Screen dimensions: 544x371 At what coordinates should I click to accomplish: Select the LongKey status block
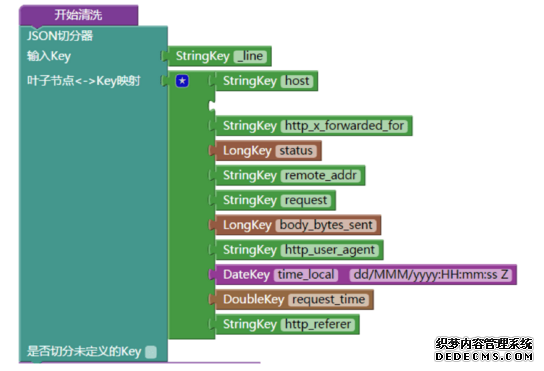[x=268, y=151]
